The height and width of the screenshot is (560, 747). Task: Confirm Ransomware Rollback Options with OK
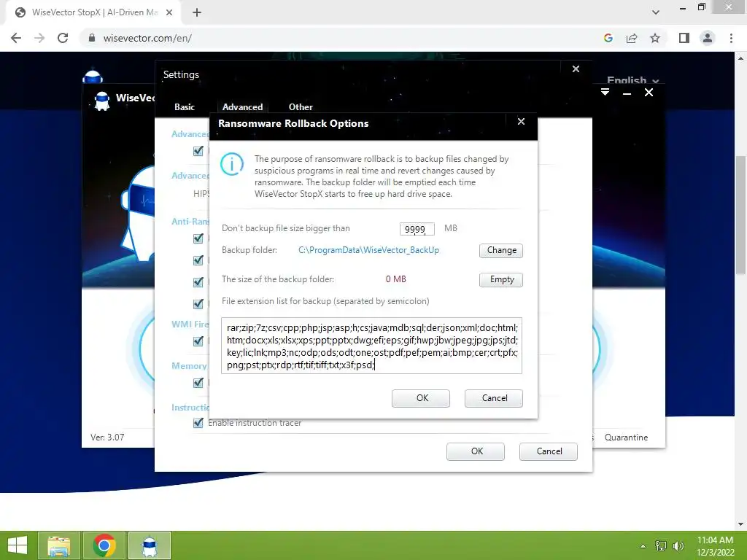(421, 398)
